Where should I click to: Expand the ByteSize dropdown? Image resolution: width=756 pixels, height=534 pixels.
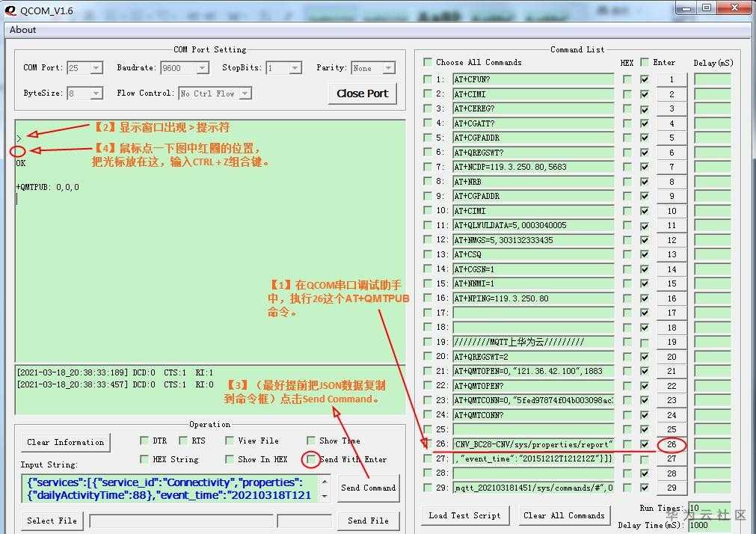(96, 93)
